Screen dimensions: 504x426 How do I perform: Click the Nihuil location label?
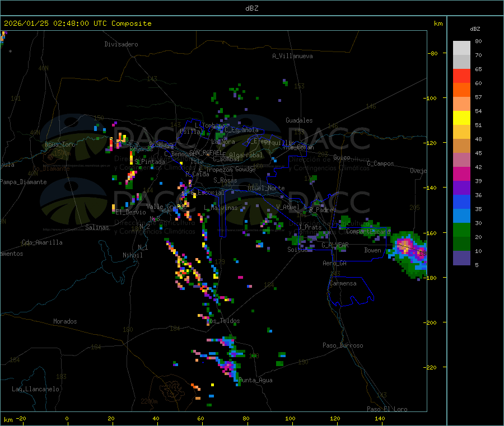pyautogui.click(x=132, y=255)
